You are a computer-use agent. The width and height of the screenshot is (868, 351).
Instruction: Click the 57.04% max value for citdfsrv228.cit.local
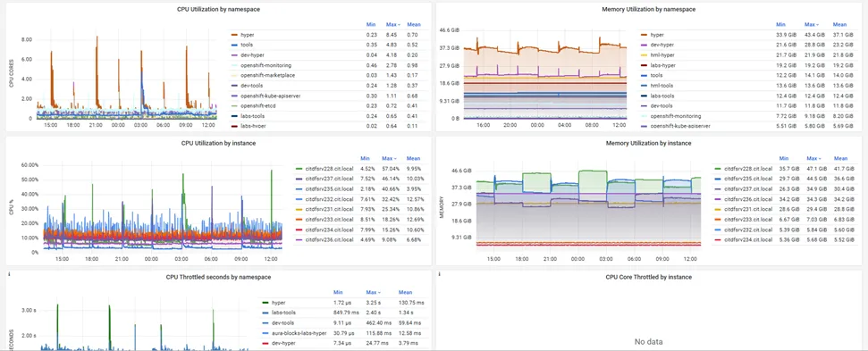pos(392,169)
